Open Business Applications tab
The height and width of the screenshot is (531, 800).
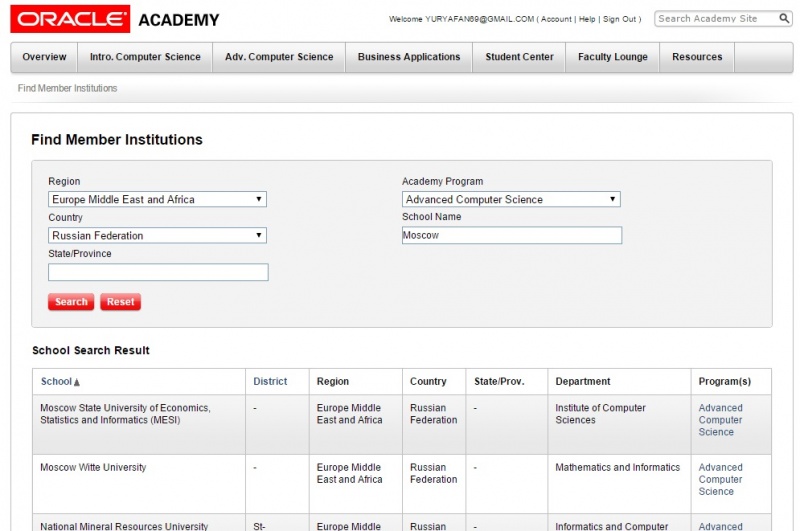pyautogui.click(x=409, y=57)
